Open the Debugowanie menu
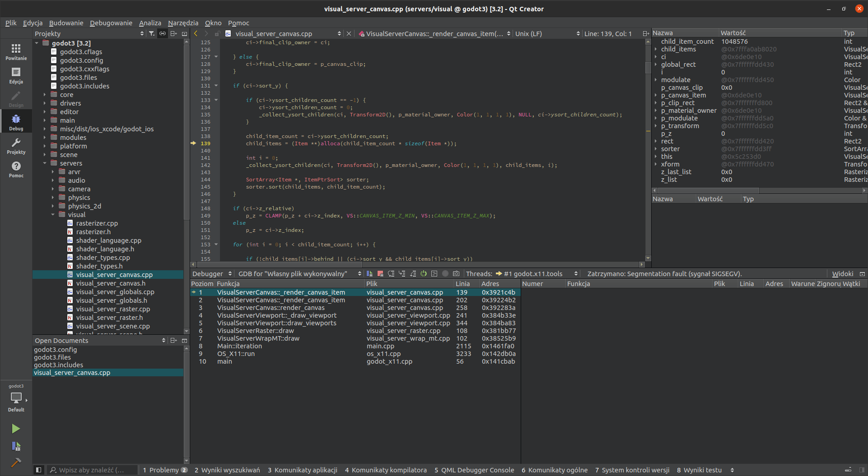This screenshot has height=476, width=868. pos(111,23)
